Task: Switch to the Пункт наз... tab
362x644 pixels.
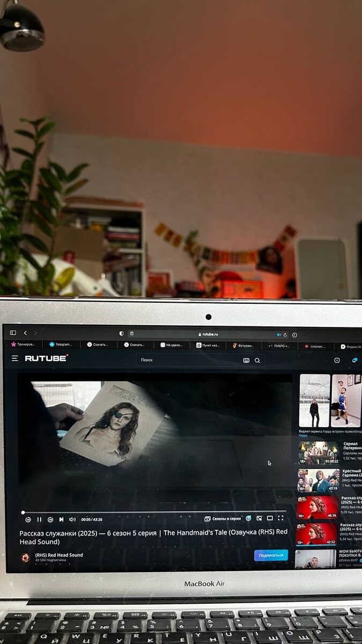Action: [208, 345]
